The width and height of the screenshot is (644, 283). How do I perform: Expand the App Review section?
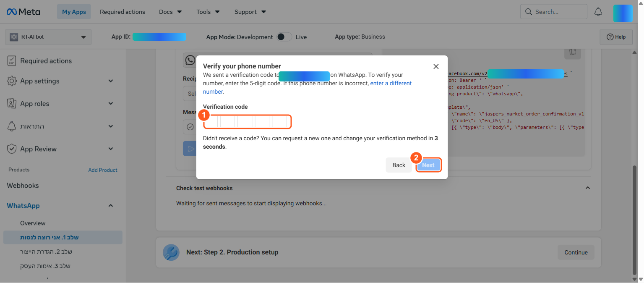pos(111,149)
